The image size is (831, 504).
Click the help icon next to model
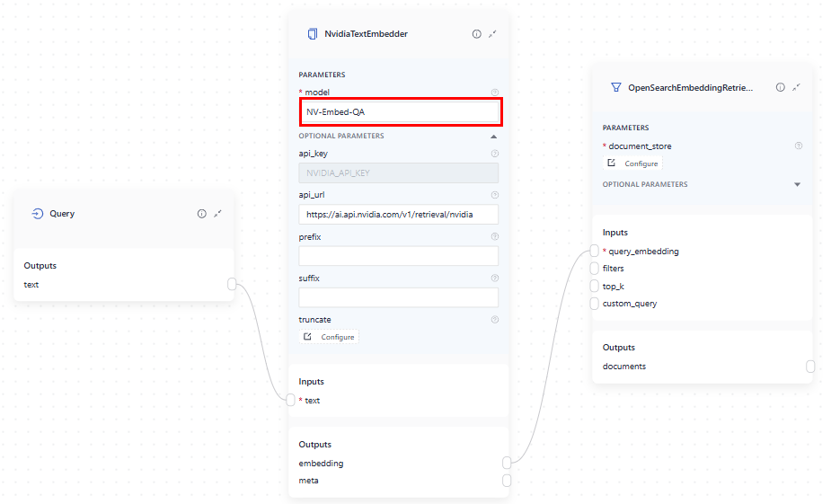tap(494, 93)
